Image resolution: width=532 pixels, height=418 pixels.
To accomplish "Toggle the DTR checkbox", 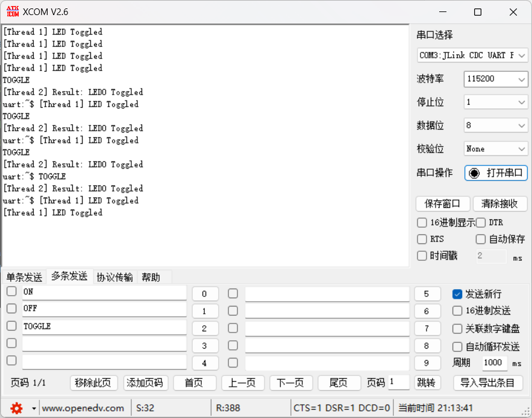I will tap(480, 223).
